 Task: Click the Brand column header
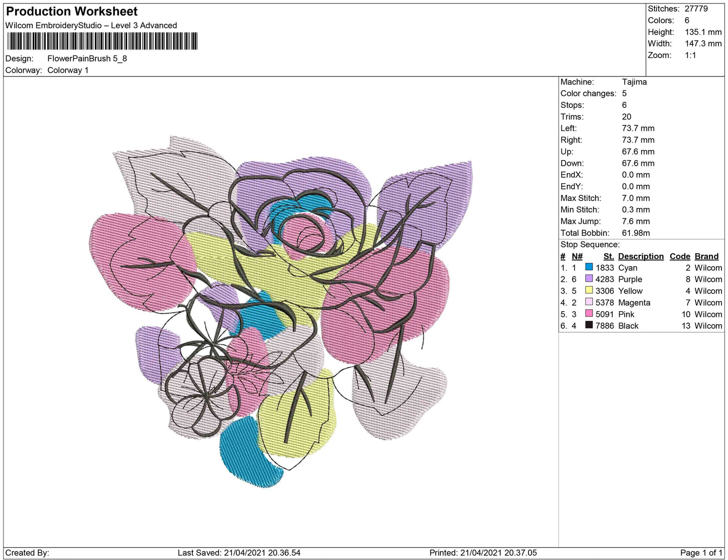click(x=706, y=256)
